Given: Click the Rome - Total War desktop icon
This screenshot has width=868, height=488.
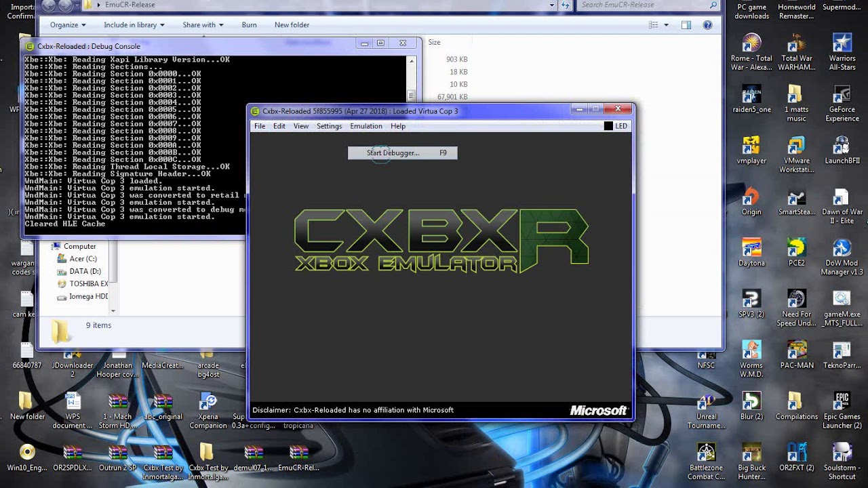Looking at the screenshot, I should (x=751, y=52).
